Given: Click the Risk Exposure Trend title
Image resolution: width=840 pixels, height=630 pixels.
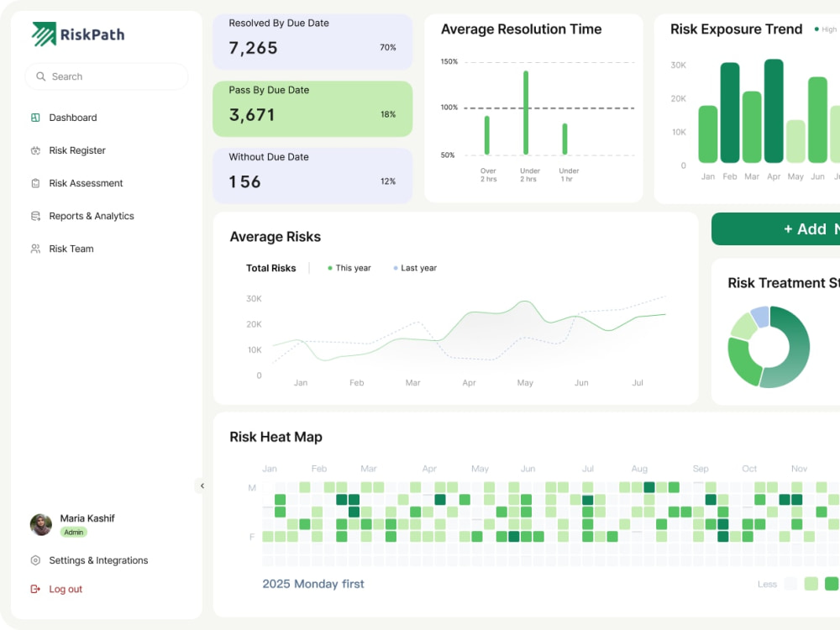Looking at the screenshot, I should [737, 29].
